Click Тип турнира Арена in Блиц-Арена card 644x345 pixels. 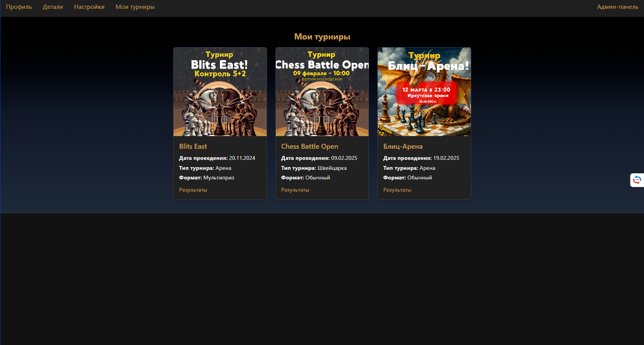click(x=409, y=168)
